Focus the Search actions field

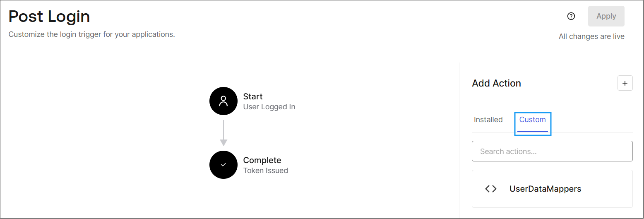click(x=552, y=151)
